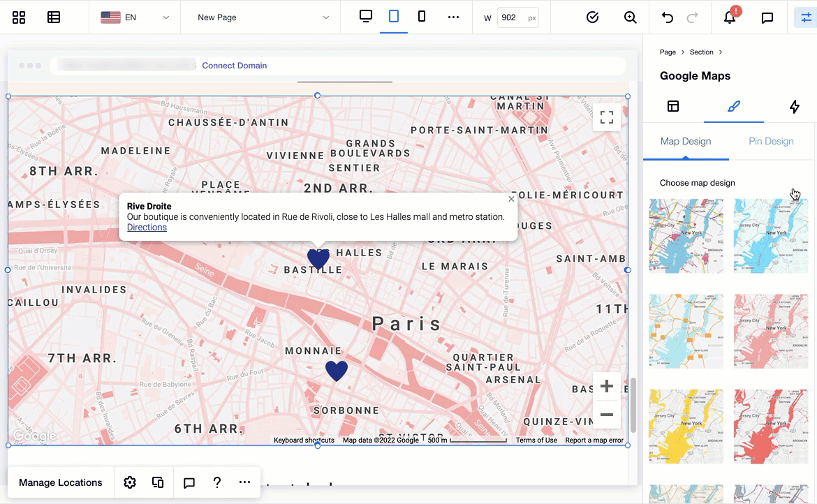
Task: Open help question mark icon
Action: [x=217, y=482]
